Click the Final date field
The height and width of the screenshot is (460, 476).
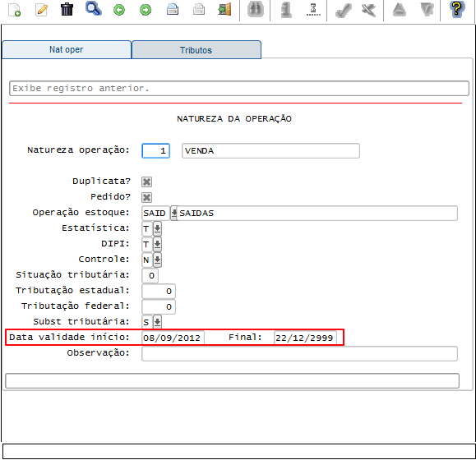305,338
